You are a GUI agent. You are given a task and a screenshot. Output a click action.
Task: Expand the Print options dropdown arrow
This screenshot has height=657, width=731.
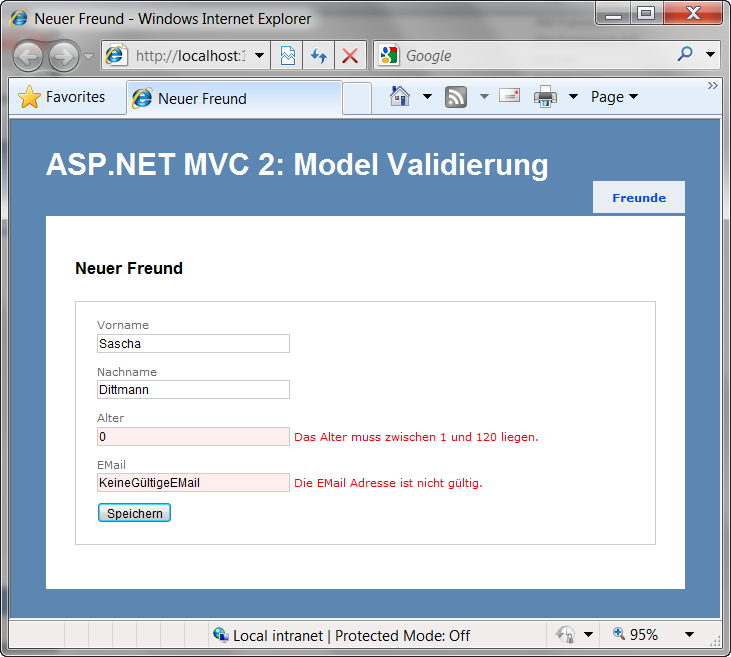(573, 97)
